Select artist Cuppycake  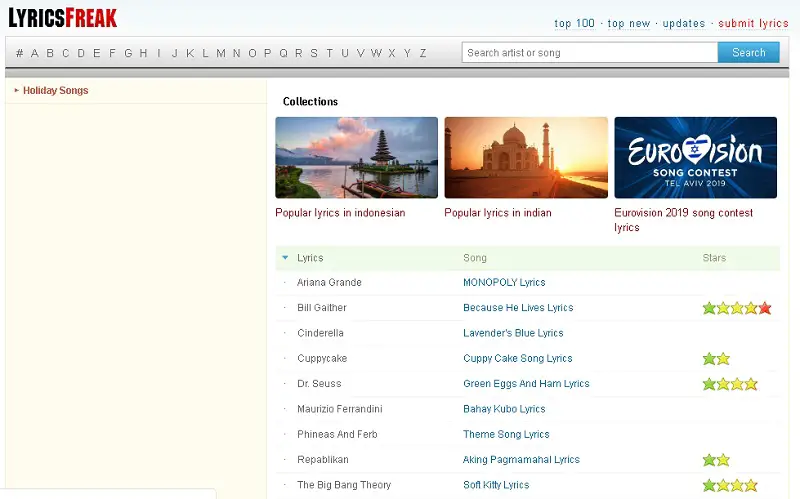[x=322, y=359]
